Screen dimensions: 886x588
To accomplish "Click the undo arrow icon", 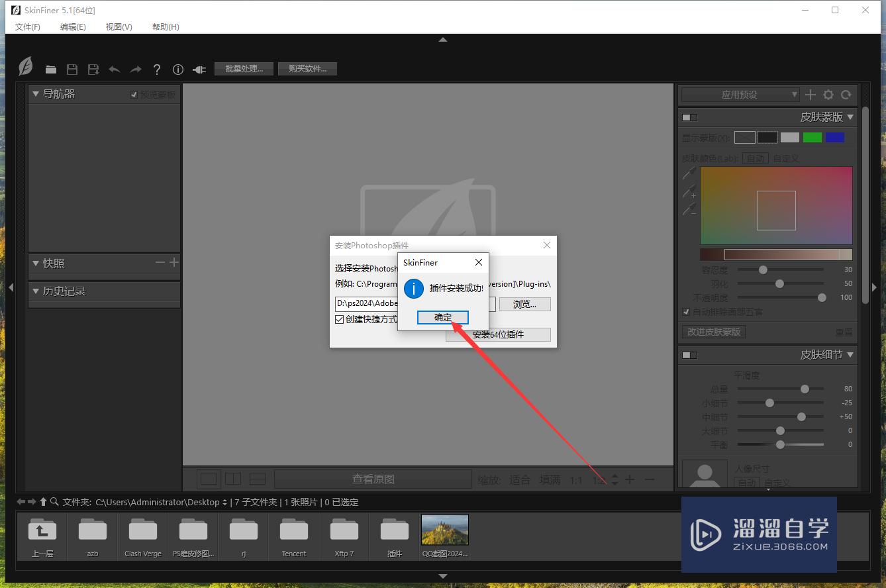I will 115,69.
